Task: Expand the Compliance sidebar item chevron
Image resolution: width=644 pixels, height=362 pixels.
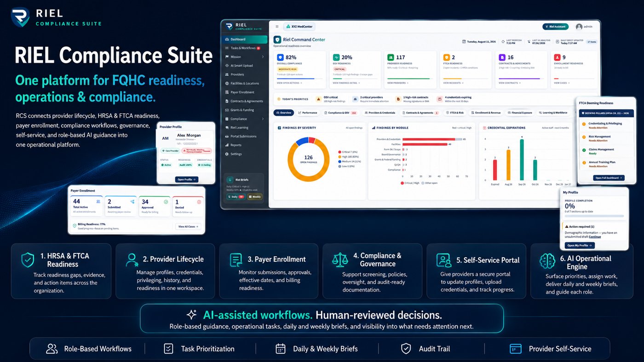Action: (x=263, y=119)
